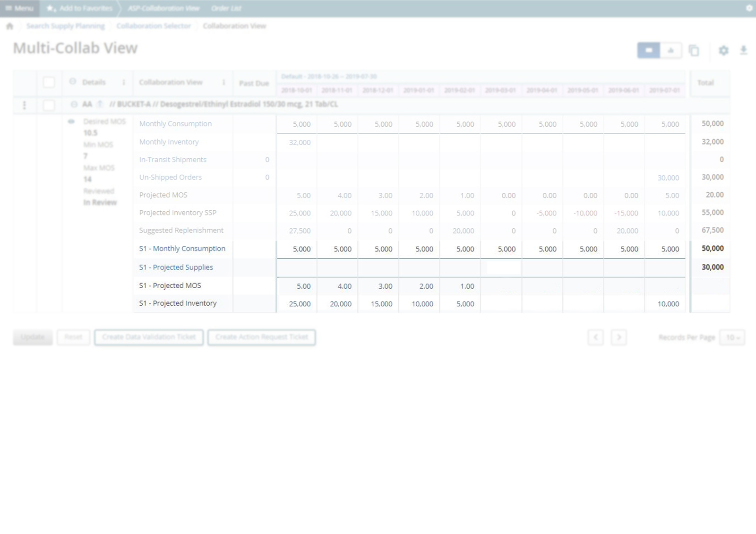756x534 pixels.
Task: Collapse the AA BUCKET-A row group
Action: 74,104
